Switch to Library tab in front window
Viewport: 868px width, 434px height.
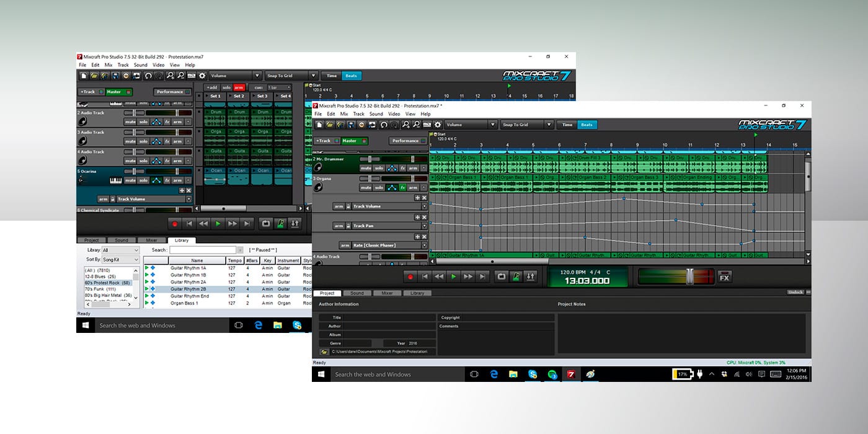tap(417, 293)
